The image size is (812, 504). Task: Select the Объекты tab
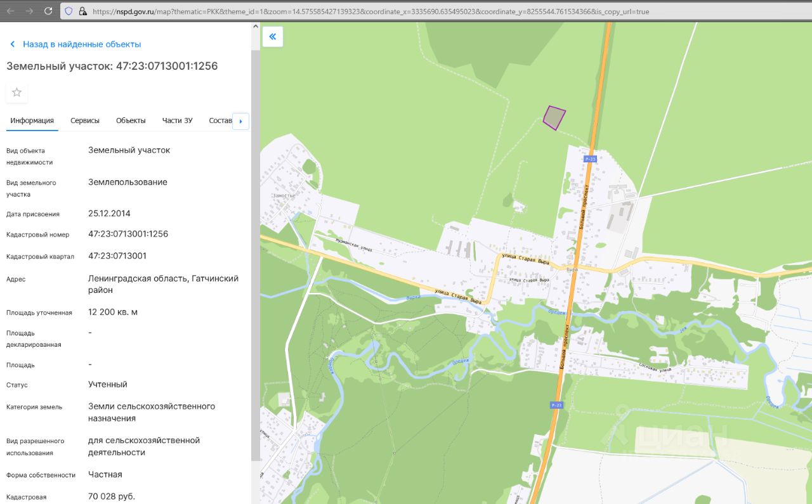[x=131, y=120]
